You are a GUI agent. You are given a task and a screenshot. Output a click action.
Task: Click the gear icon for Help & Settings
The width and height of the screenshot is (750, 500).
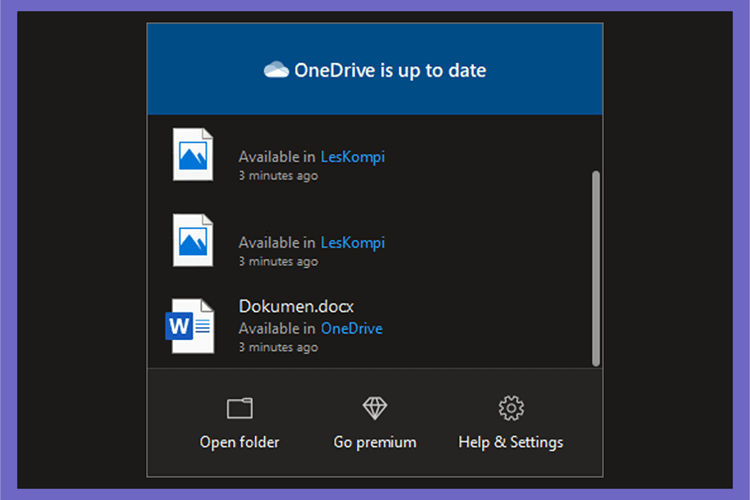click(x=511, y=408)
